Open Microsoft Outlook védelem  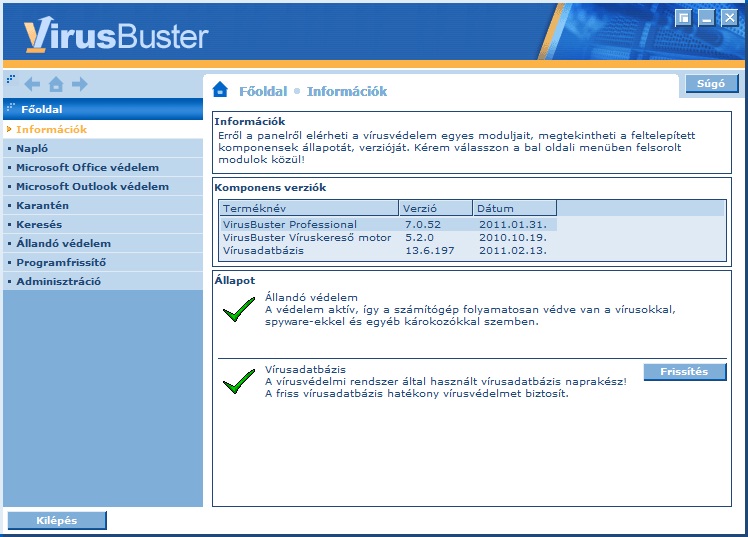point(103,186)
